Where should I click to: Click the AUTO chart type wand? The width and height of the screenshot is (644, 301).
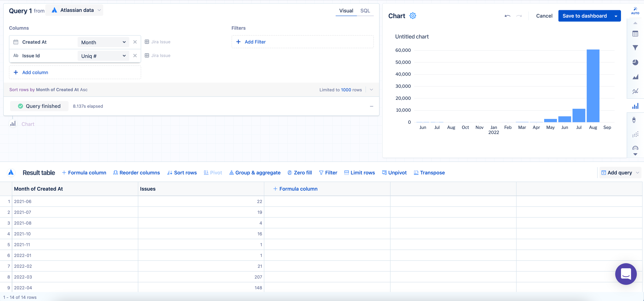pyautogui.click(x=635, y=11)
